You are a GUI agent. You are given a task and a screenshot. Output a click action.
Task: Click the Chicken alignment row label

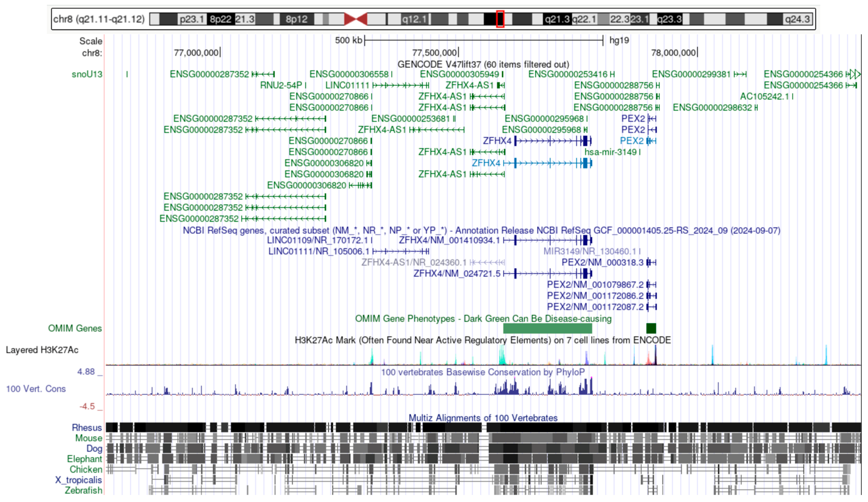coord(86,469)
